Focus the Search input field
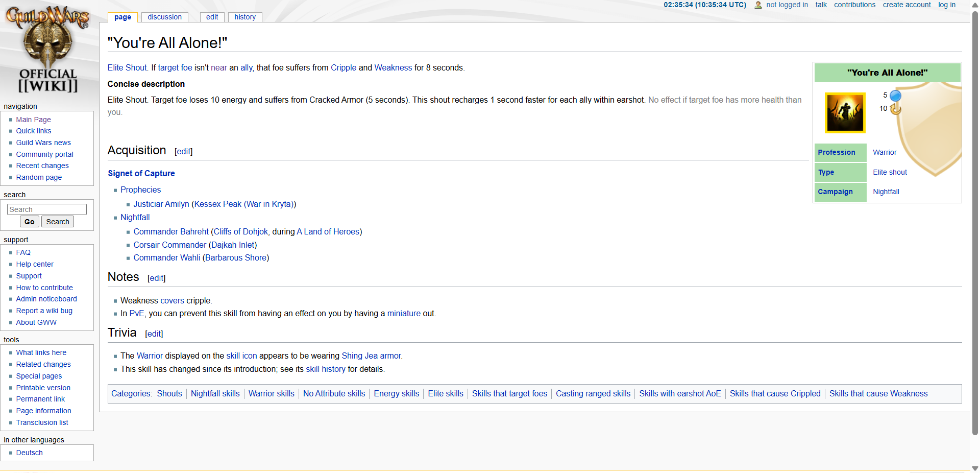980x473 pixels. [47, 209]
